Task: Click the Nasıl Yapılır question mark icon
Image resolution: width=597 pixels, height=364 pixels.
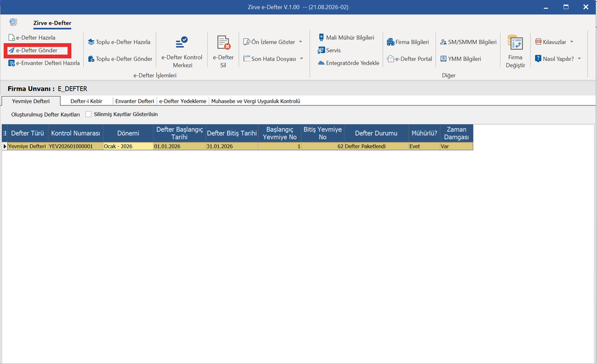Action: [538, 59]
